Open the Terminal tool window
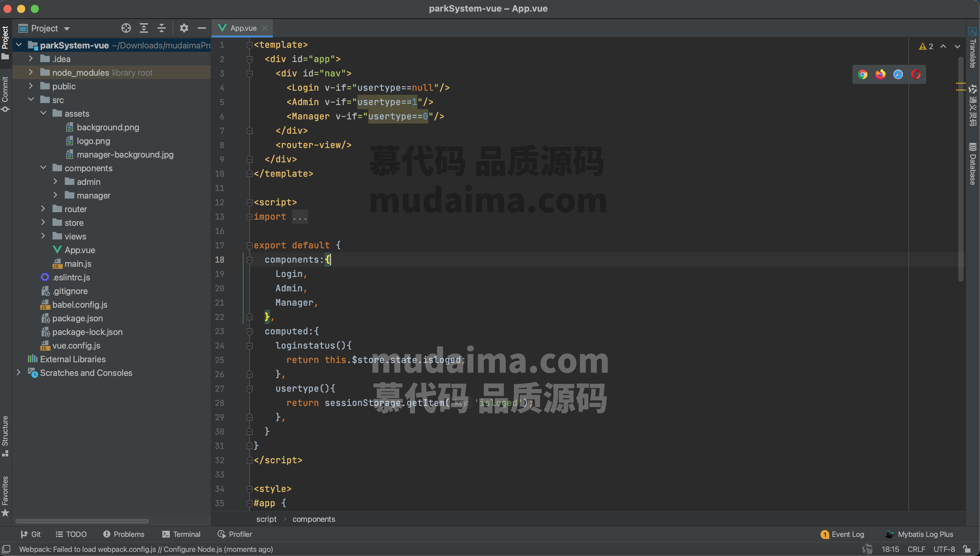The image size is (980, 556). point(181,534)
